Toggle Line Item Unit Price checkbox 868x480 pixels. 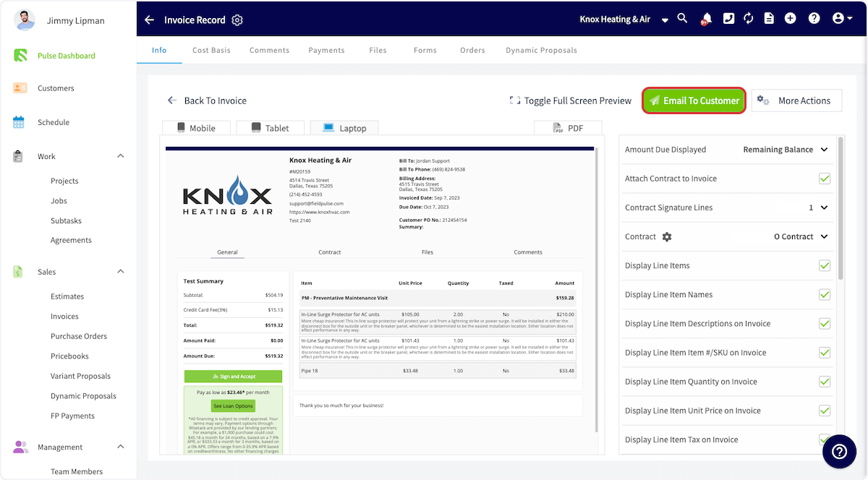[825, 410]
